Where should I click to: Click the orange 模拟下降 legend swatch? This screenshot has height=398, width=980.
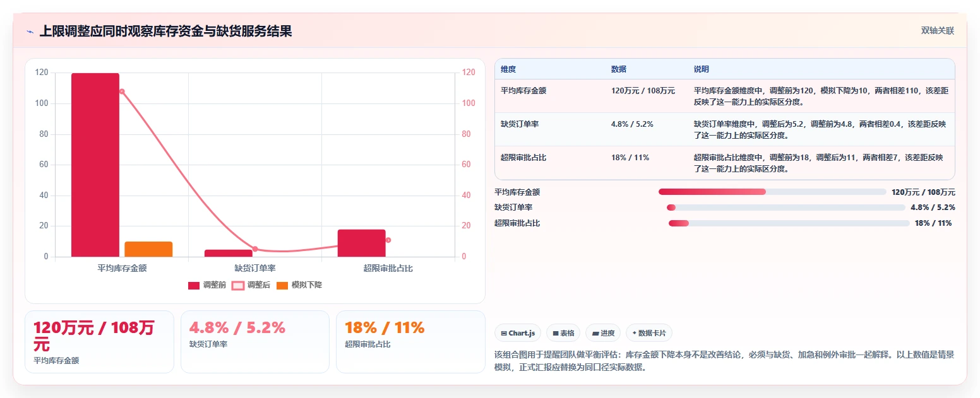282,286
